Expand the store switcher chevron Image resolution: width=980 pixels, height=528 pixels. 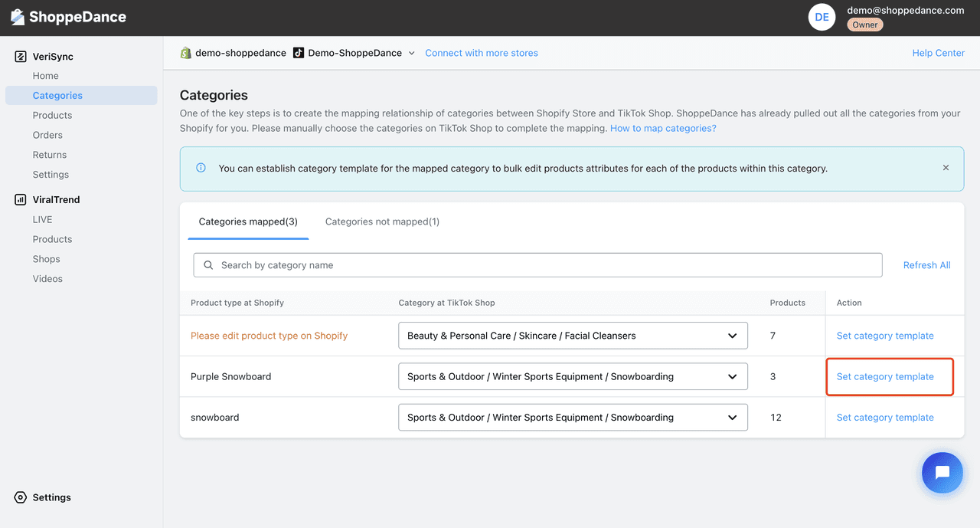pos(411,53)
